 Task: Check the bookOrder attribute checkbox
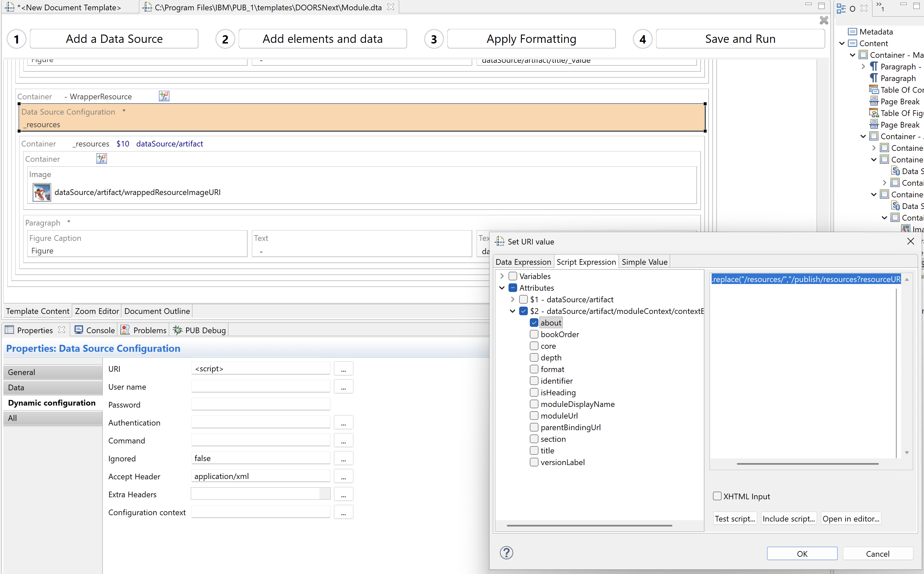534,335
